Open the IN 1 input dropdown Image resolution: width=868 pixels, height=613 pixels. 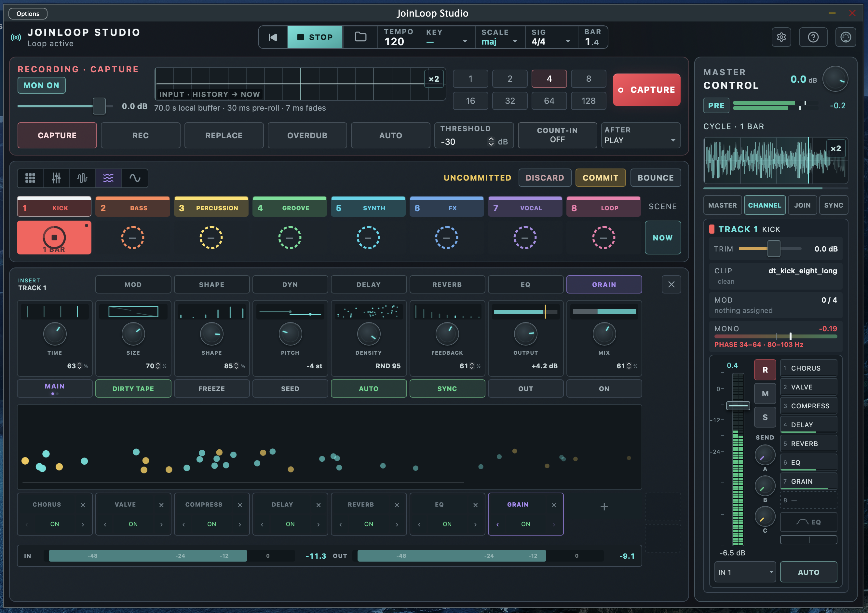tap(745, 572)
